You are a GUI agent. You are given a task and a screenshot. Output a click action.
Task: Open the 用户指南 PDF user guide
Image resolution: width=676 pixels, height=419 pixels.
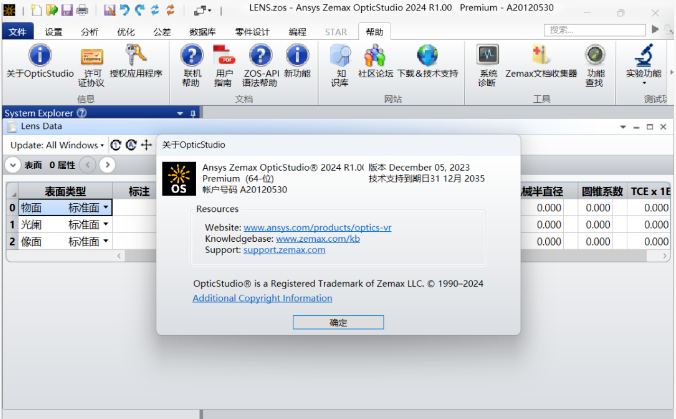click(225, 56)
